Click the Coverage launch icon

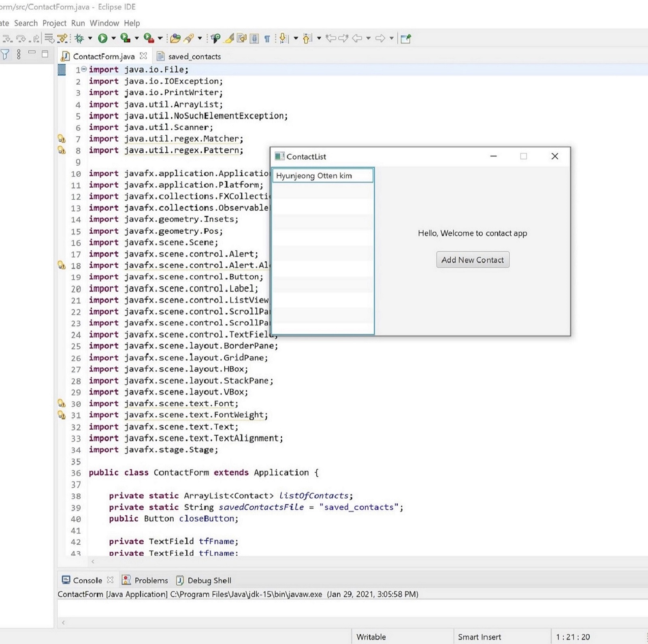coord(126,38)
